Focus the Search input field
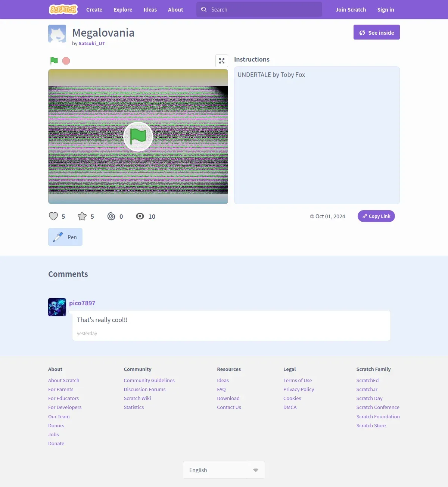 click(259, 9)
